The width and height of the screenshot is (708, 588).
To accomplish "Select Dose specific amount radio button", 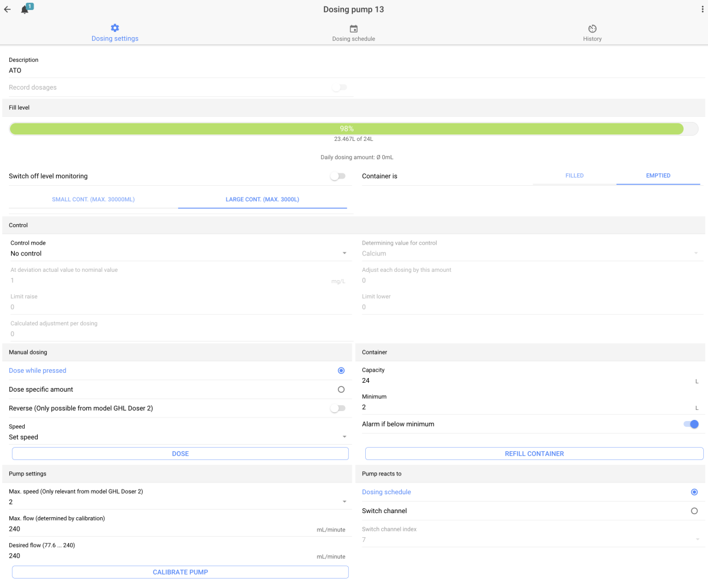I will (341, 389).
